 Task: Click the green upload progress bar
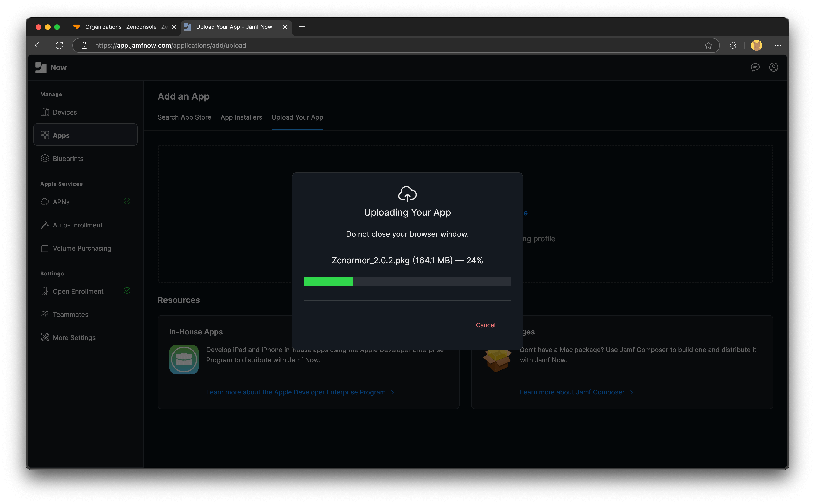point(328,281)
